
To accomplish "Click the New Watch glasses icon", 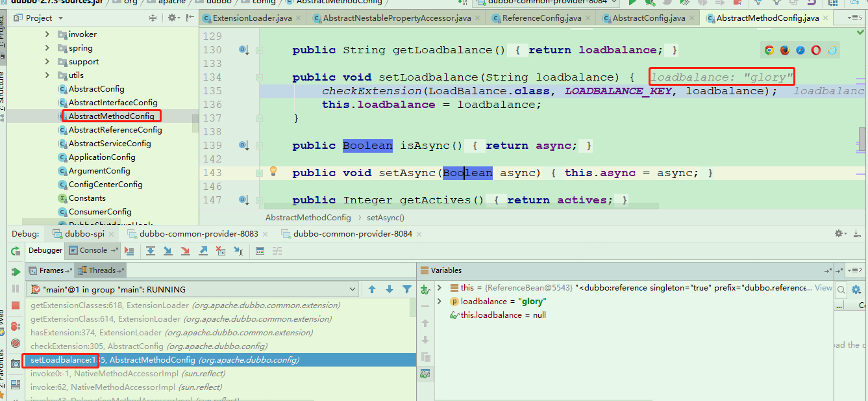I will point(425,290).
